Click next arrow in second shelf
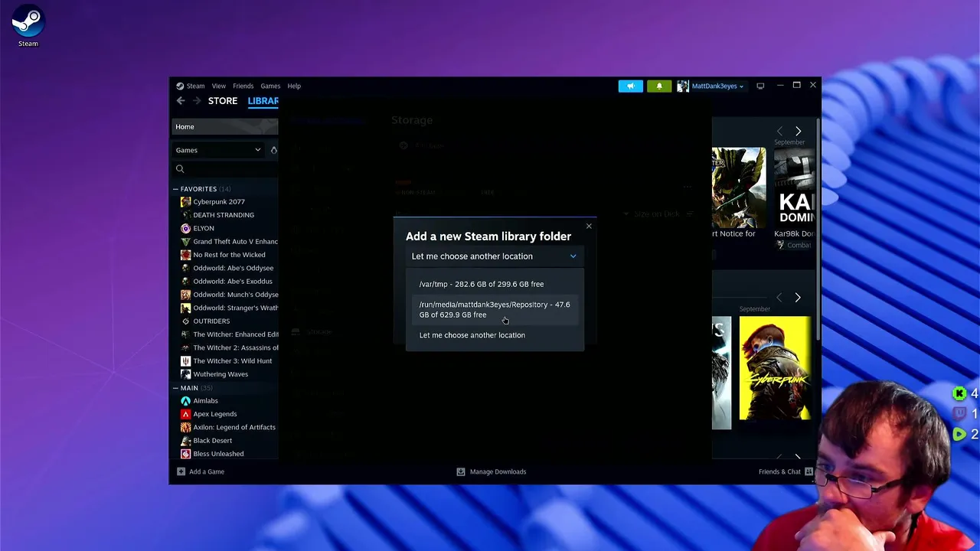The width and height of the screenshot is (980, 551). pos(798,298)
